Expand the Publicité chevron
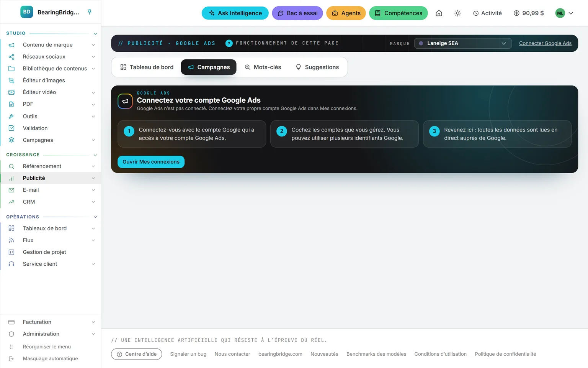 pos(93,178)
